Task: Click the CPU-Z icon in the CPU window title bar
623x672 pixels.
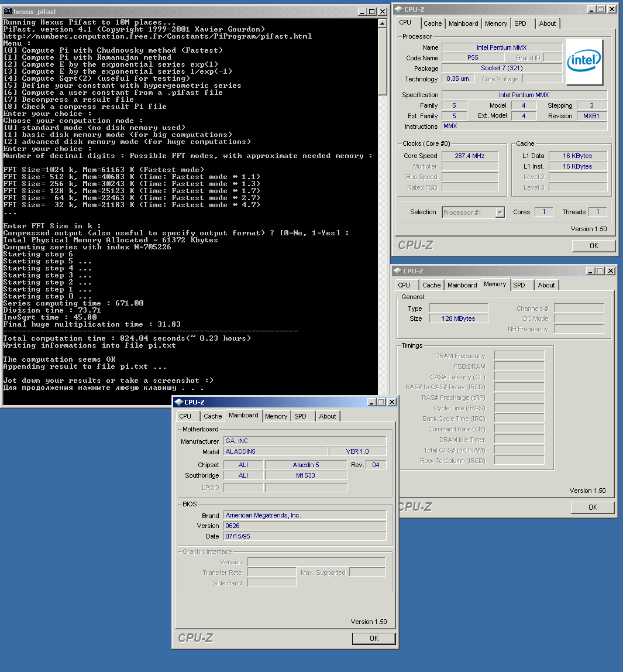Action: pyautogui.click(x=398, y=9)
